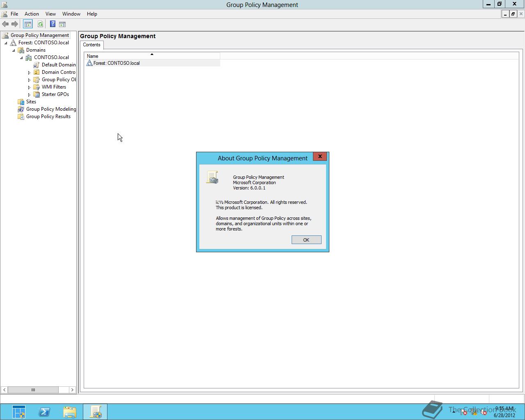Toggle the Show/Hide Console Tree toolbar icon

[x=27, y=24]
